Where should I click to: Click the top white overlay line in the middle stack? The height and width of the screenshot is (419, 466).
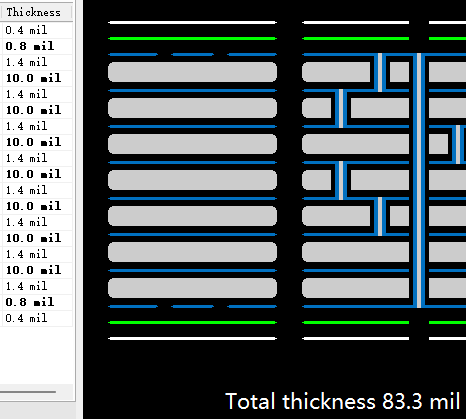[356, 23]
